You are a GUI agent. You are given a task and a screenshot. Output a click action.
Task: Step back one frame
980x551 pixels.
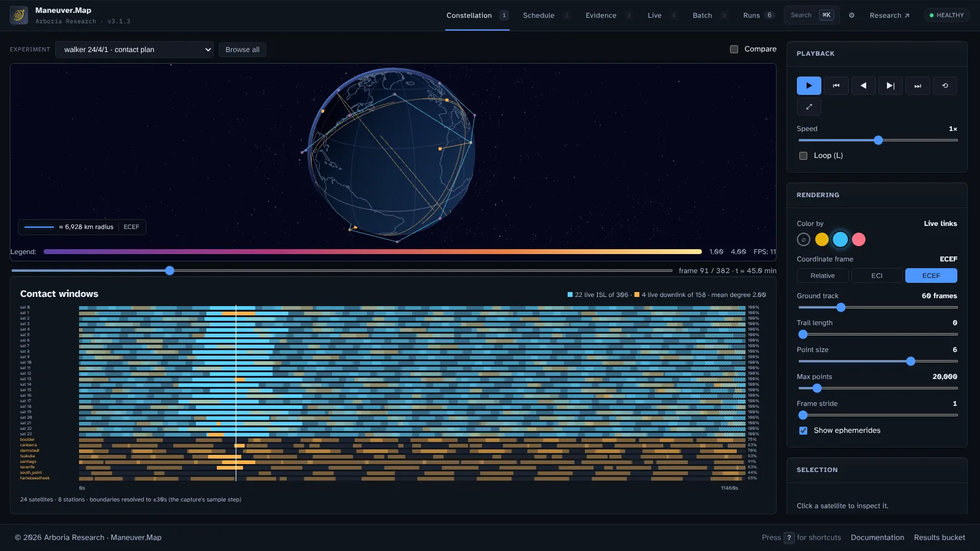(x=863, y=86)
